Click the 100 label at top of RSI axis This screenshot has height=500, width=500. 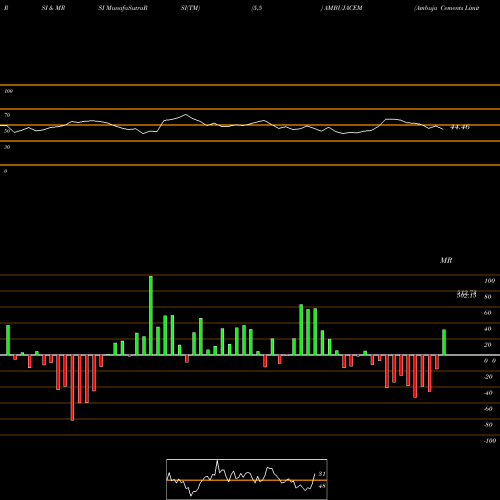8,91
